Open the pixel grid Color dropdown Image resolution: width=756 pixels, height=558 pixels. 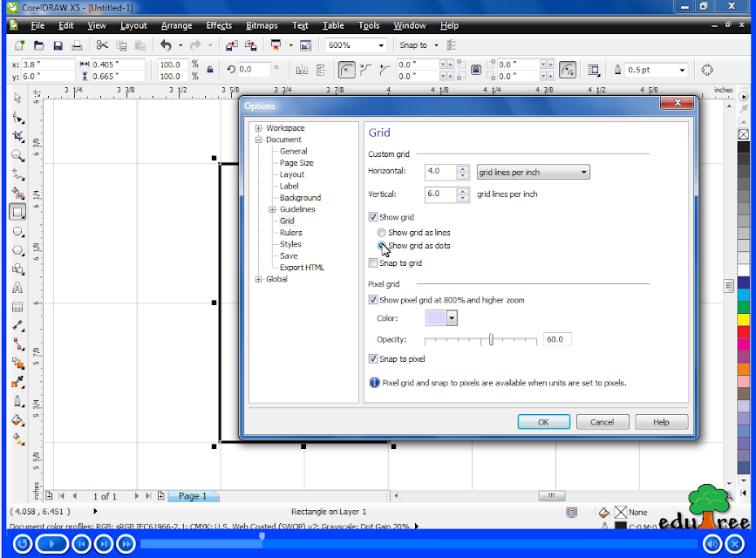click(x=452, y=318)
